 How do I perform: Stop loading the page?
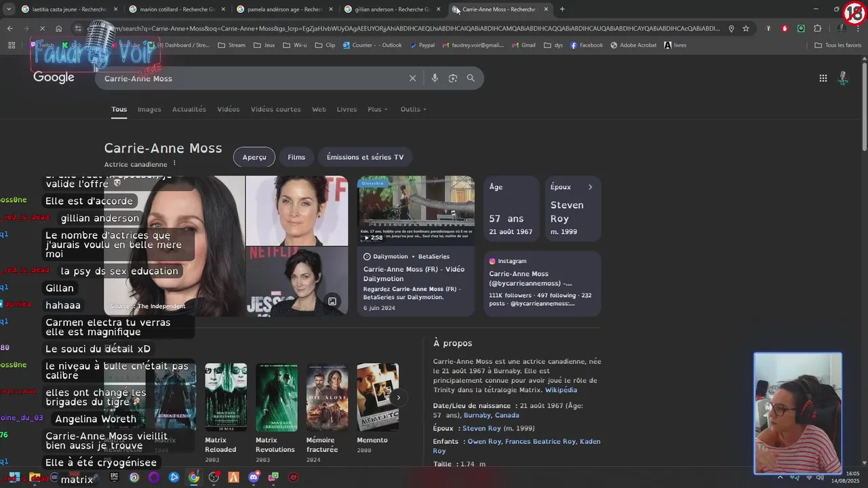42,28
